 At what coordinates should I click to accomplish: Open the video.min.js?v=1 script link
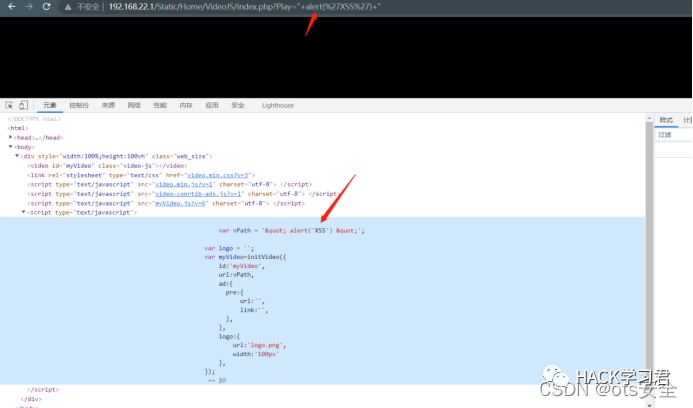tap(183, 184)
